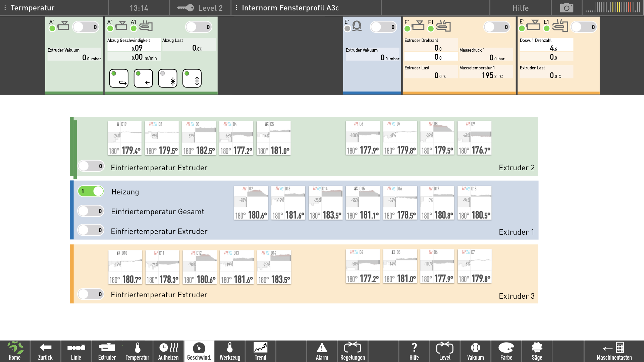Open Extruder 1 zone D18 180.5° tile
The height and width of the screenshot is (362, 644).
click(474, 203)
